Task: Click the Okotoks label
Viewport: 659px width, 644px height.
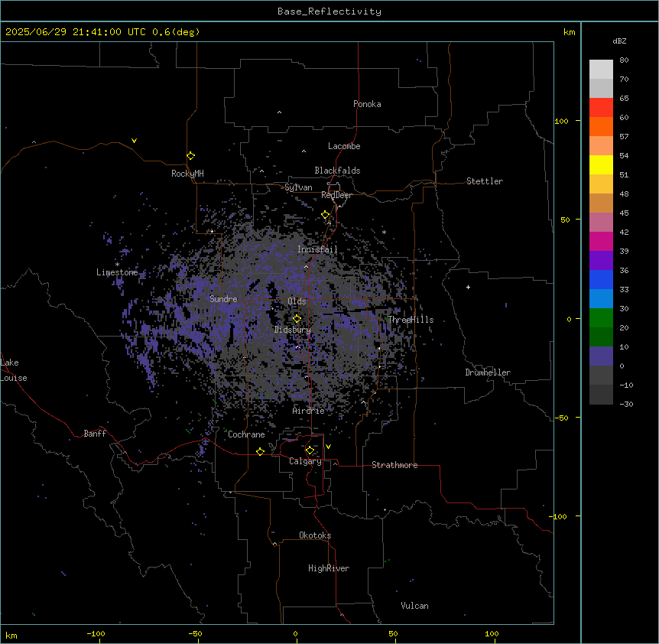Action: click(315, 535)
